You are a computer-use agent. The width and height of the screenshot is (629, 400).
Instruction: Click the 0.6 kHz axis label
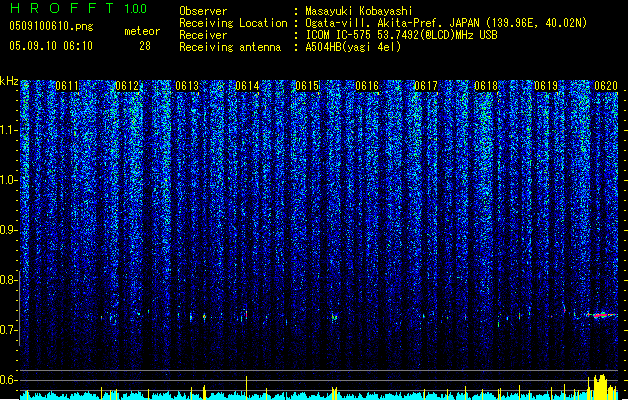(9, 380)
